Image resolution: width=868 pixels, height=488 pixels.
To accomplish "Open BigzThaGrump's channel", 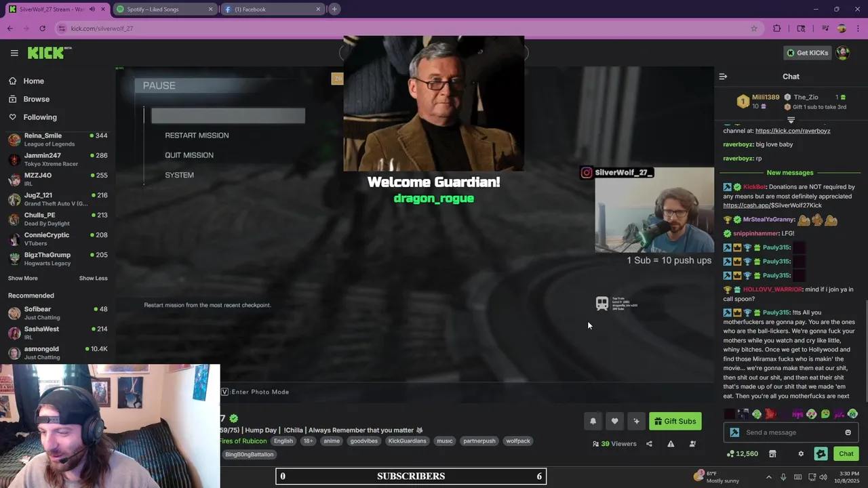I will tap(58, 258).
